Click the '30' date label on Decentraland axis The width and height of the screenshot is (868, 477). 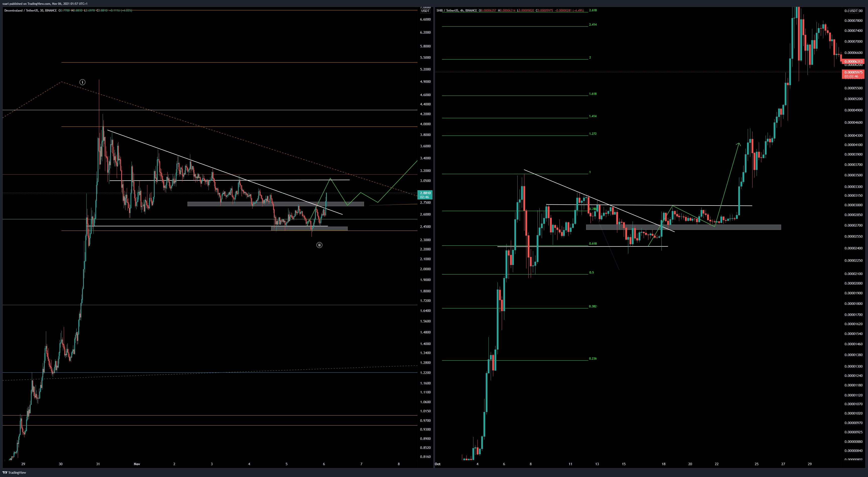(x=61, y=464)
